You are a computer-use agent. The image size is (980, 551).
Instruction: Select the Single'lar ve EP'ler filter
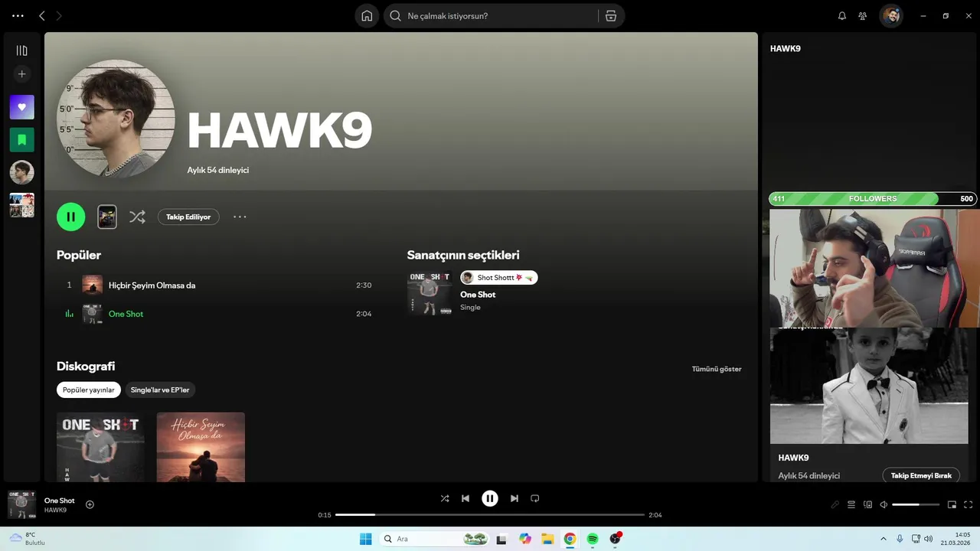[160, 390]
